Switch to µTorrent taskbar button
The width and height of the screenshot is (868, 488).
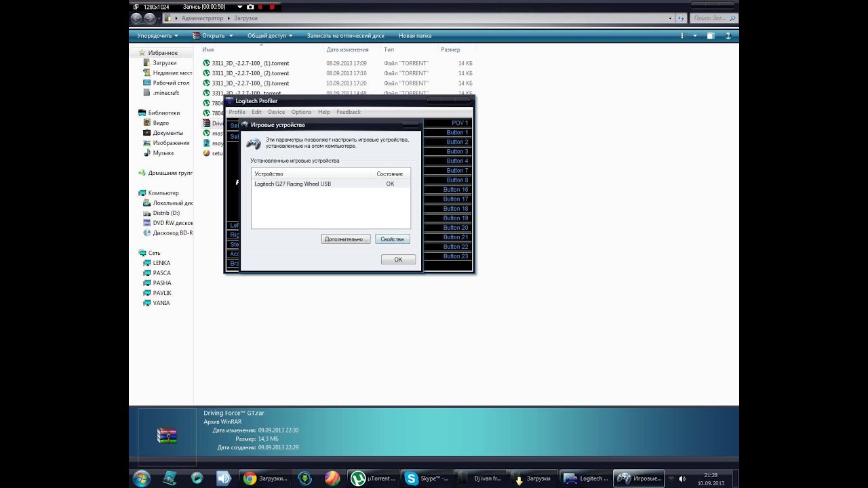373,478
